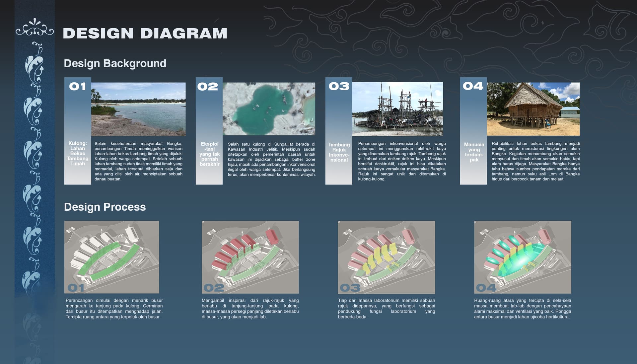This screenshot has width=637, height=364.
Task: Click the paragraph starting Selain kesehateraan masyarakat
Action: (138, 161)
